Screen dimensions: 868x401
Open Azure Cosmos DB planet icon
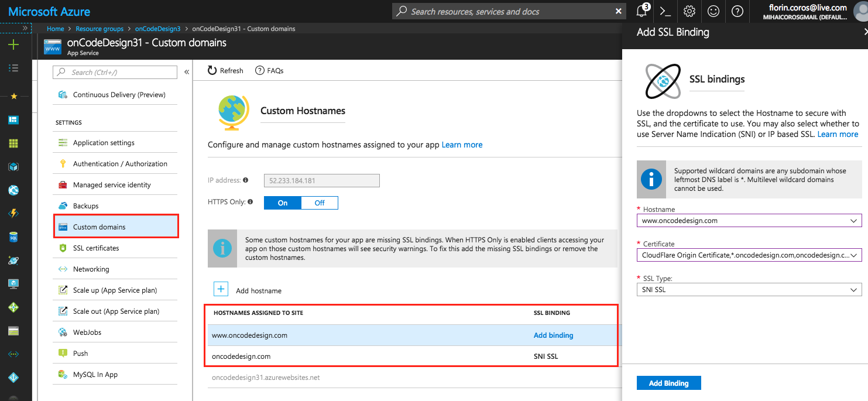(13, 261)
